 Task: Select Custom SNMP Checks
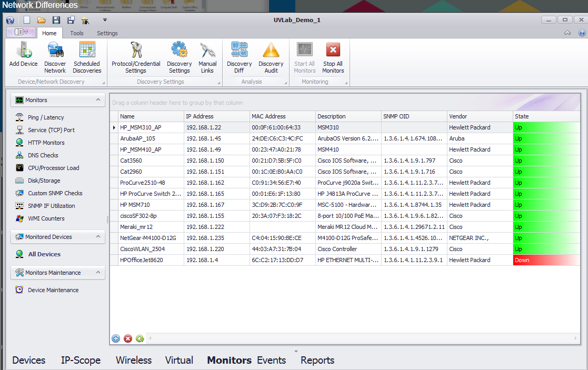pos(55,193)
